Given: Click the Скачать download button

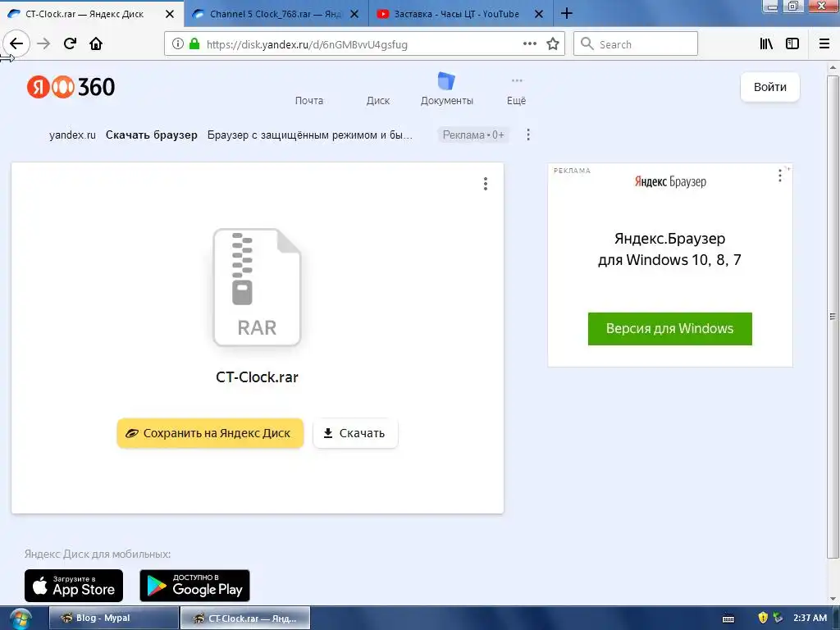Looking at the screenshot, I should (x=355, y=433).
